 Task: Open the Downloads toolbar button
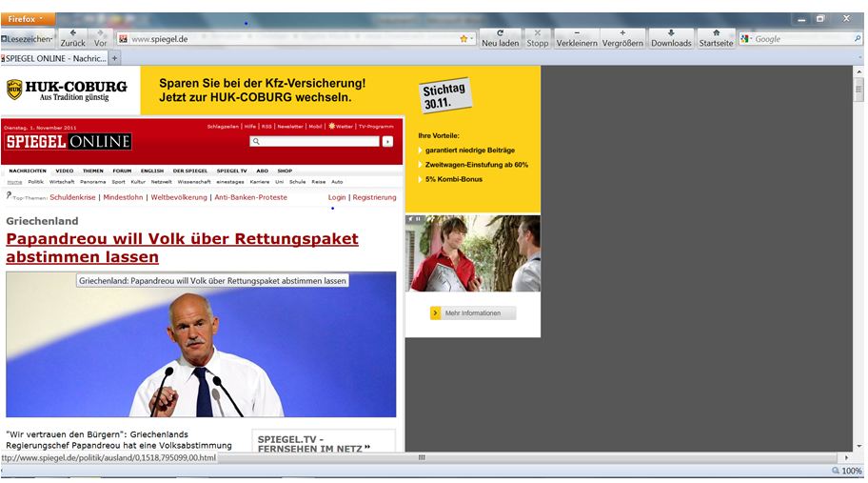tap(671, 38)
